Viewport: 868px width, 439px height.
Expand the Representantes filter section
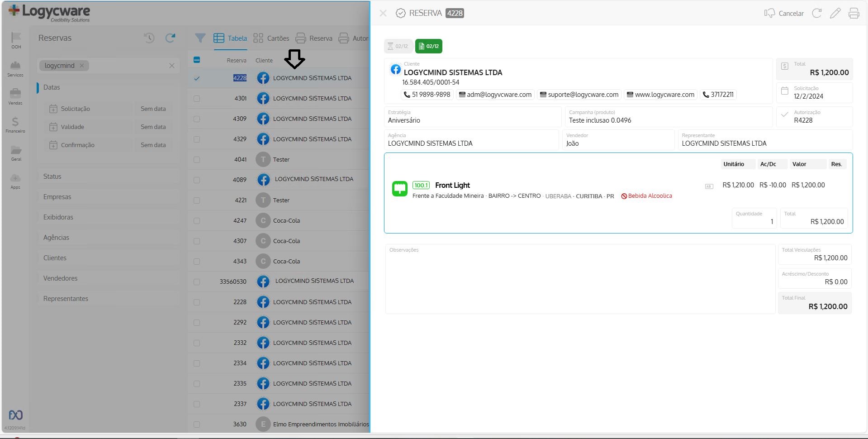point(109,299)
